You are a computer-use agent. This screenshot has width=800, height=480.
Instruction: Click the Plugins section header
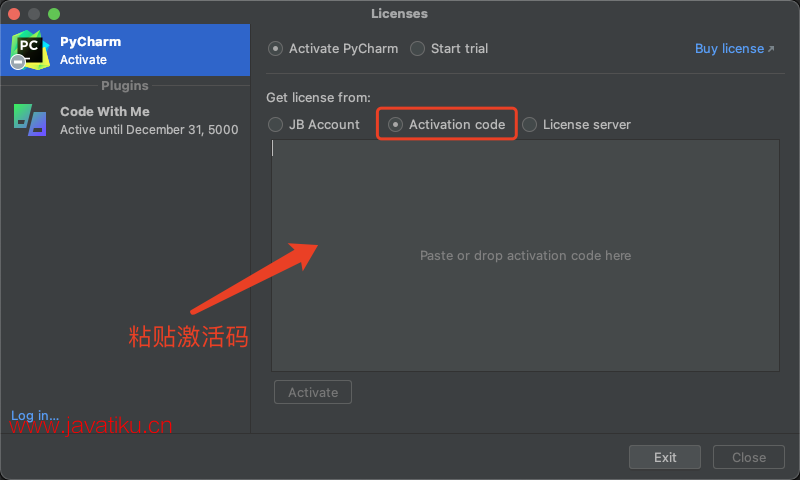tap(124, 86)
